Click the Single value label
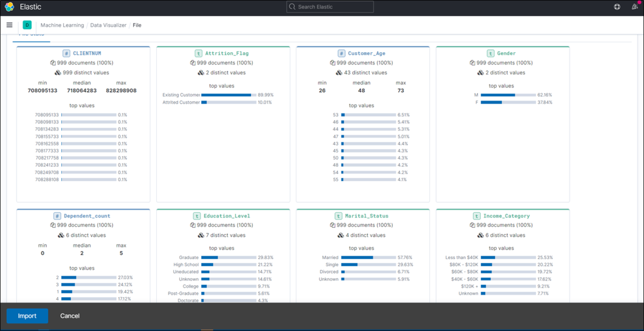This screenshot has height=331, width=644. click(332, 264)
